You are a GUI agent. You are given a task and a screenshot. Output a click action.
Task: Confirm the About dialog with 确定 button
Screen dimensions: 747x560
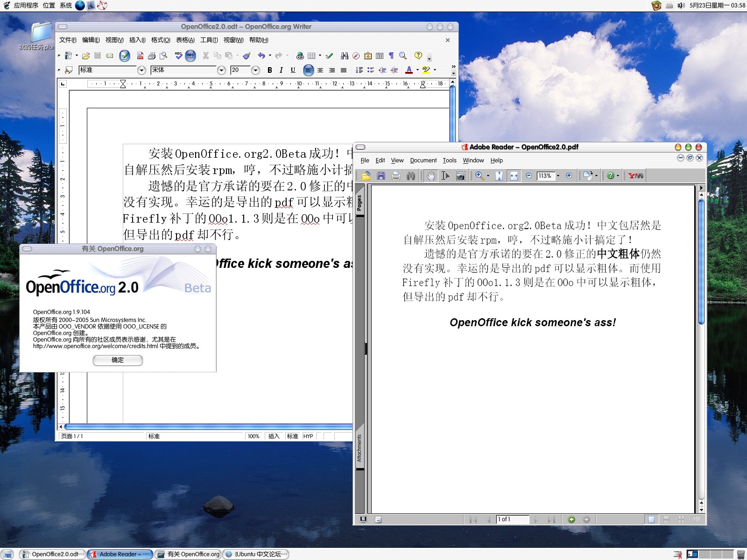[118, 360]
